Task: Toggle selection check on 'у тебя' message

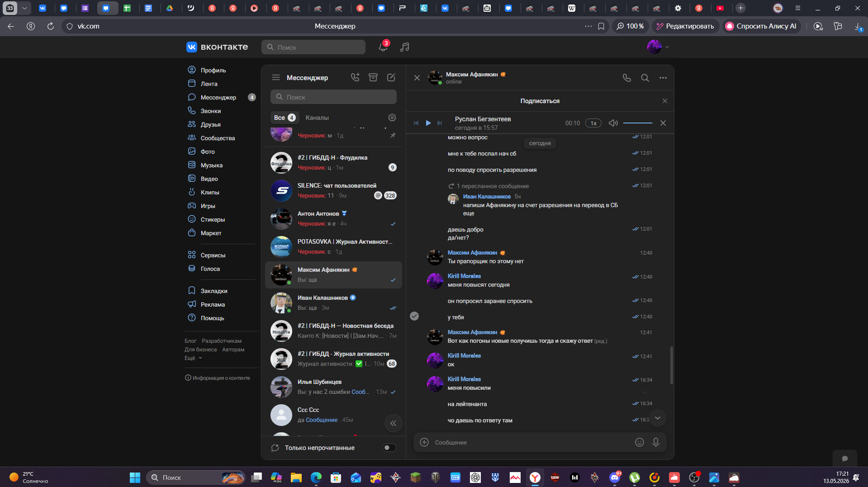Action: (x=414, y=316)
